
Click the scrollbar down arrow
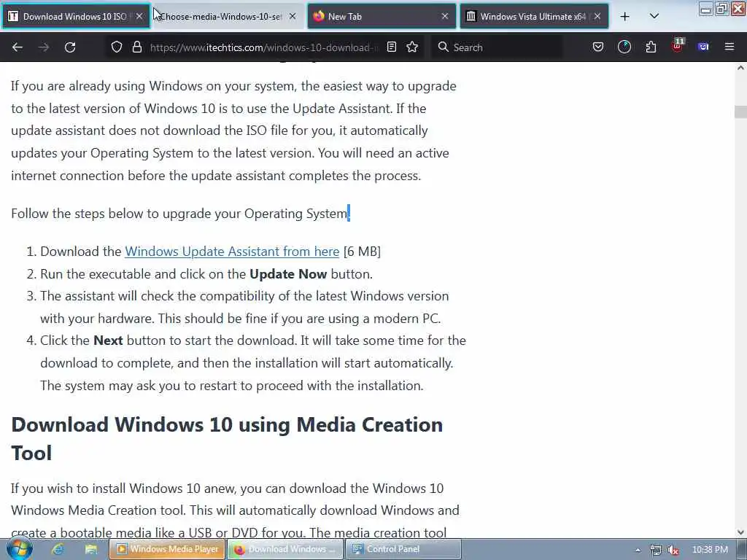point(740,532)
